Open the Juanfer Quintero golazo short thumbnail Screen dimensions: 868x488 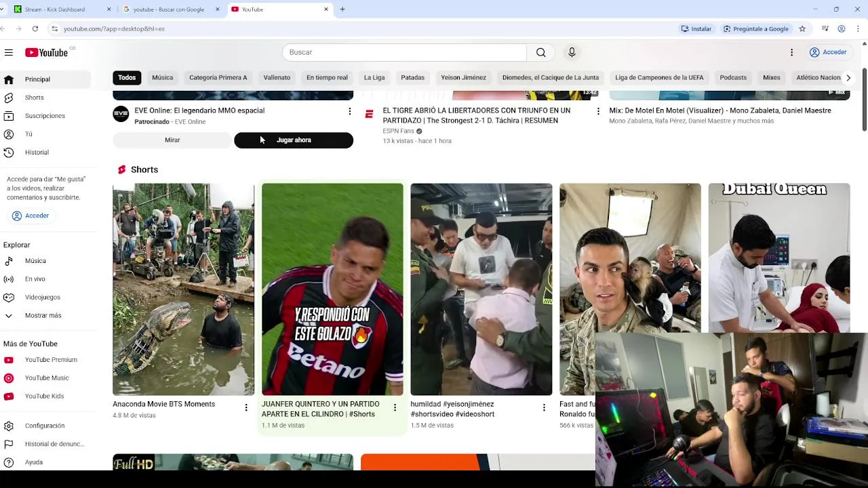(x=332, y=289)
